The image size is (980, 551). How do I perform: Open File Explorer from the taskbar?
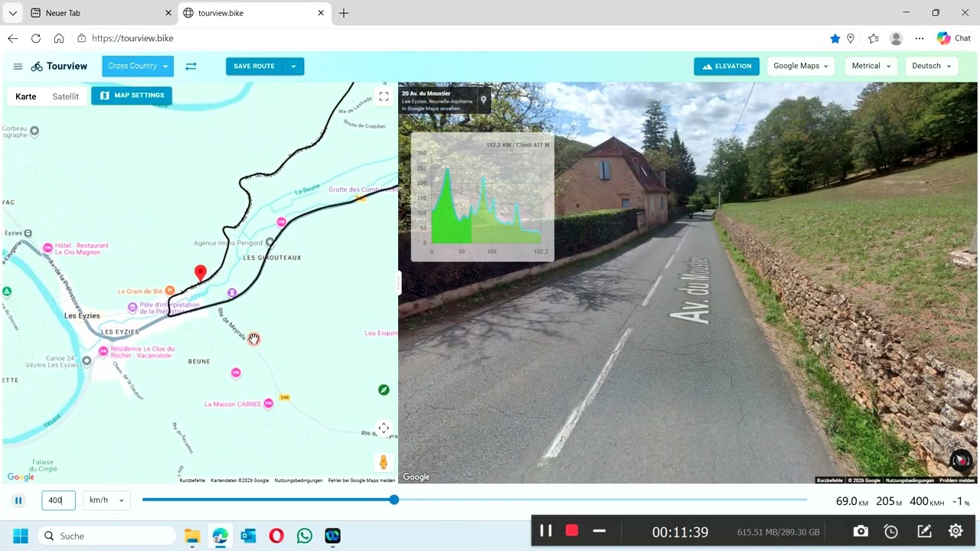pos(192,536)
